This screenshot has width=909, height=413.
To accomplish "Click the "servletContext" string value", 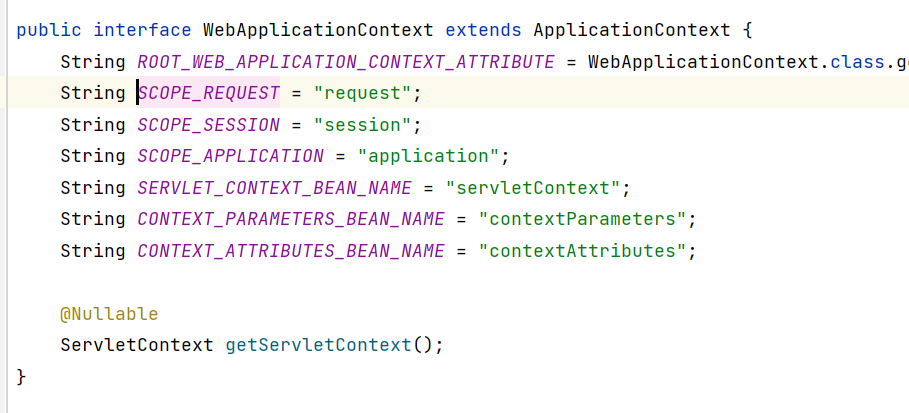I will 533,188.
